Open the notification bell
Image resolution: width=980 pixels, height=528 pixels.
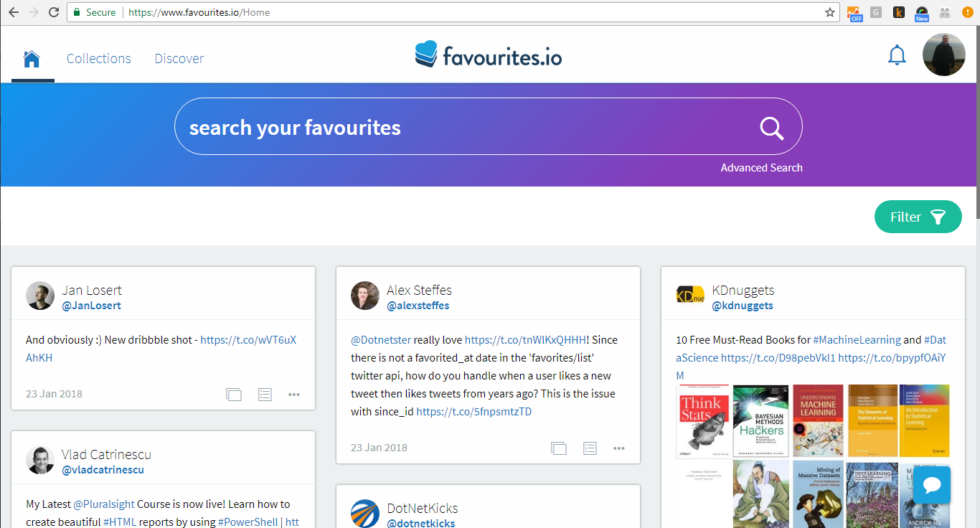[x=897, y=55]
